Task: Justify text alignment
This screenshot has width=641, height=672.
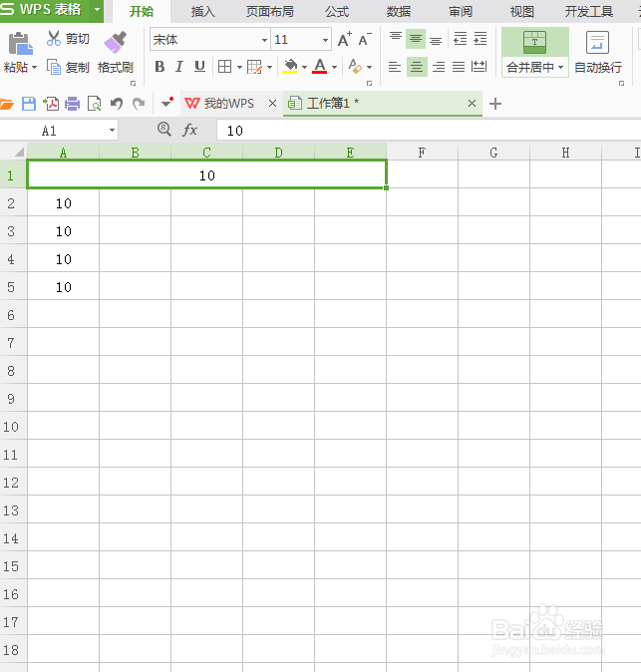Action: click(459, 67)
